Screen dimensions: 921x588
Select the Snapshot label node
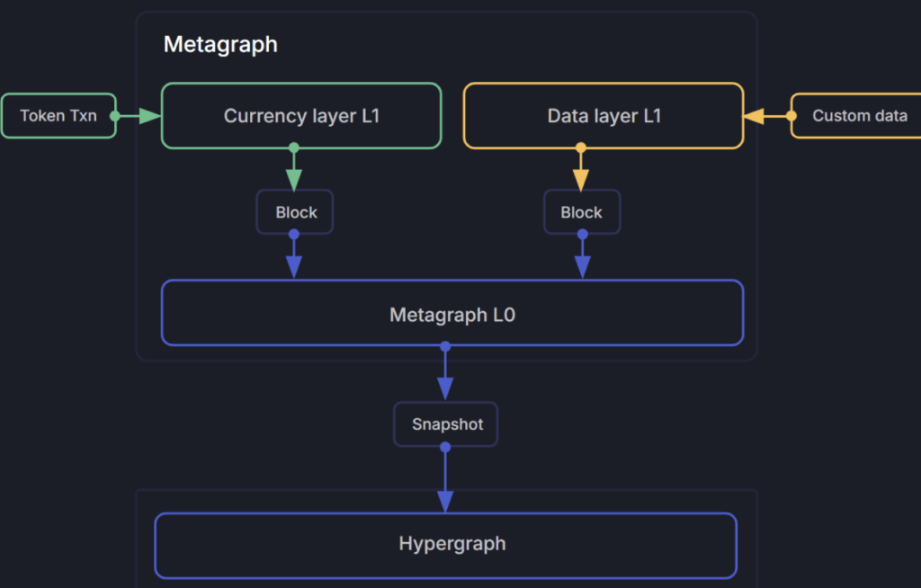[446, 424]
